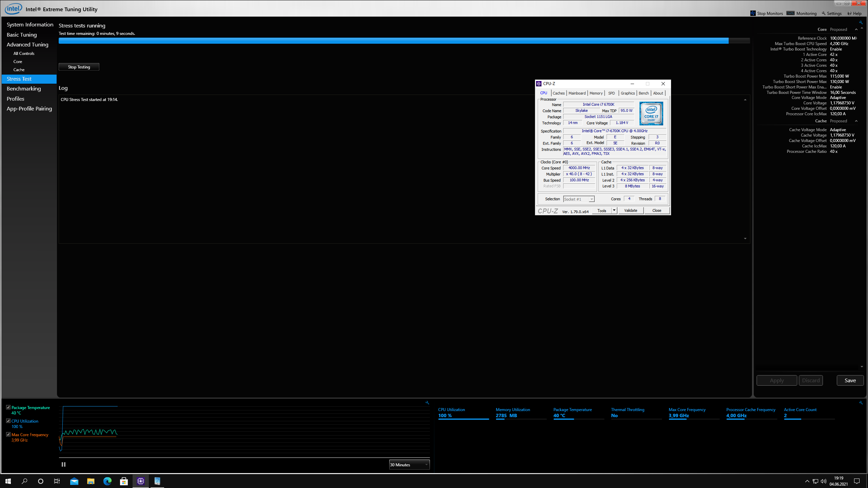Screen dimensions: 868x488
Task: Click the Intel logo in CPU-Z
Action: click(651, 114)
